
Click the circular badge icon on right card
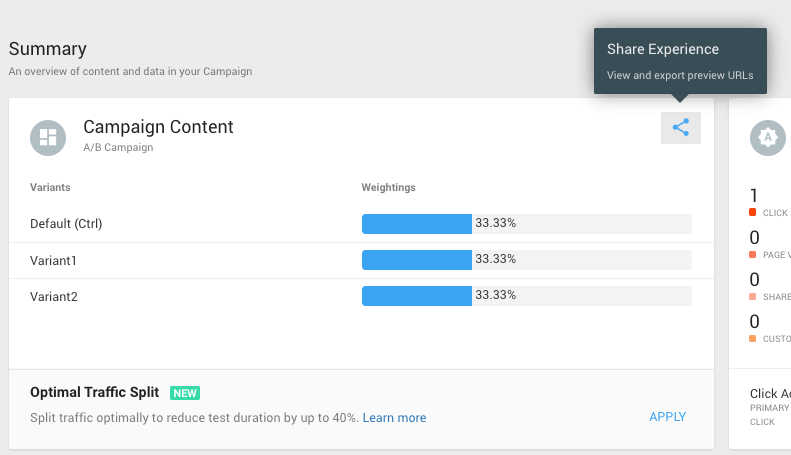tap(768, 138)
